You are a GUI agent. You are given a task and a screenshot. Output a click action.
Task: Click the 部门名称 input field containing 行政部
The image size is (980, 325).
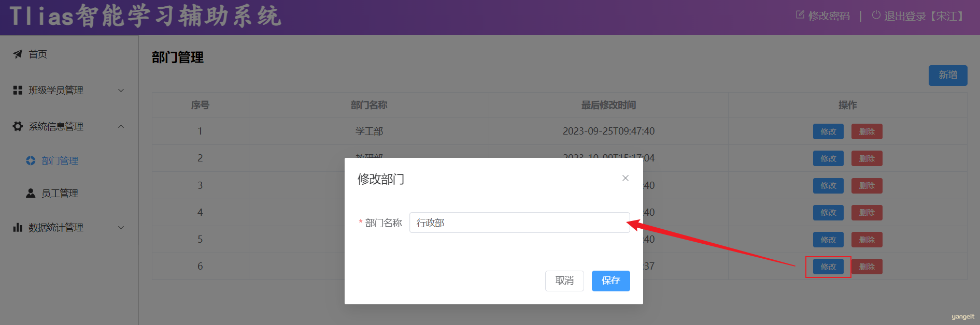coord(520,223)
